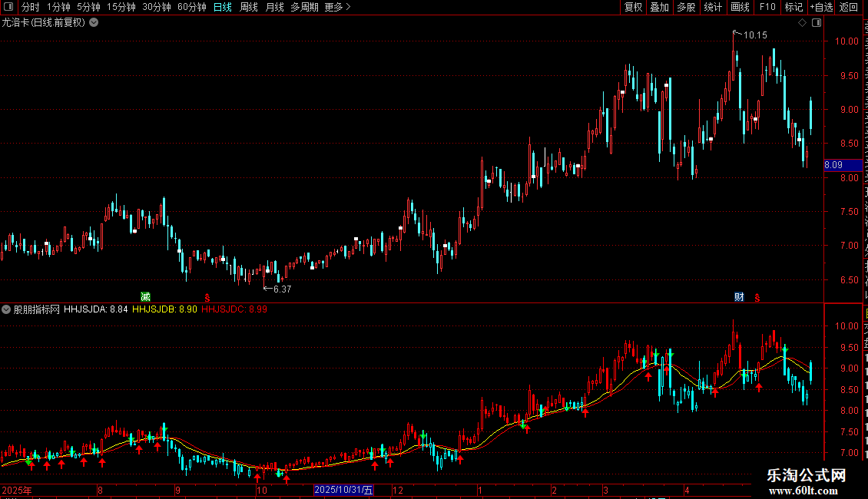Add the stock with +自选

point(821,7)
